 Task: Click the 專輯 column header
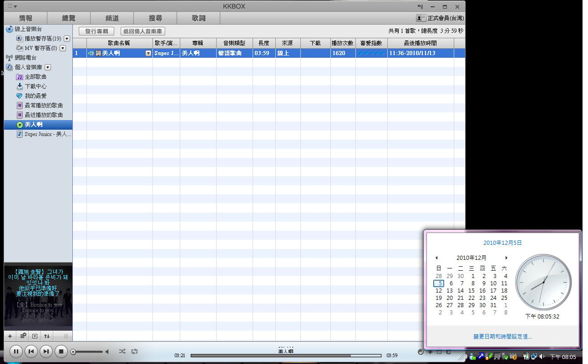(x=198, y=43)
